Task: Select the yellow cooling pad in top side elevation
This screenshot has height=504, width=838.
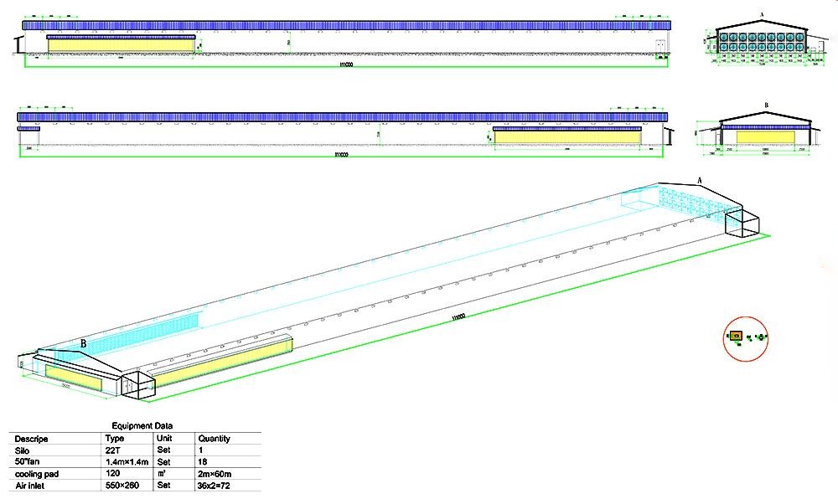Action: click(x=121, y=45)
